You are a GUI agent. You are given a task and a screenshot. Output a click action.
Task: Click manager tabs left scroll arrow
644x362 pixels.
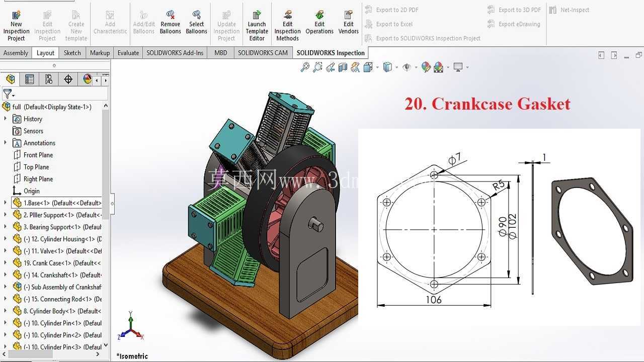coord(97,80)
